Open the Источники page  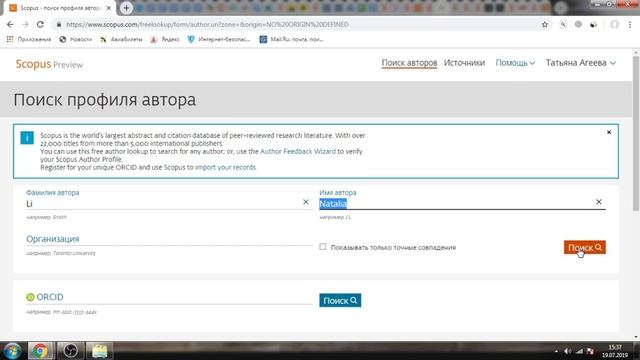pyautogui.click(x=464, y=63)
